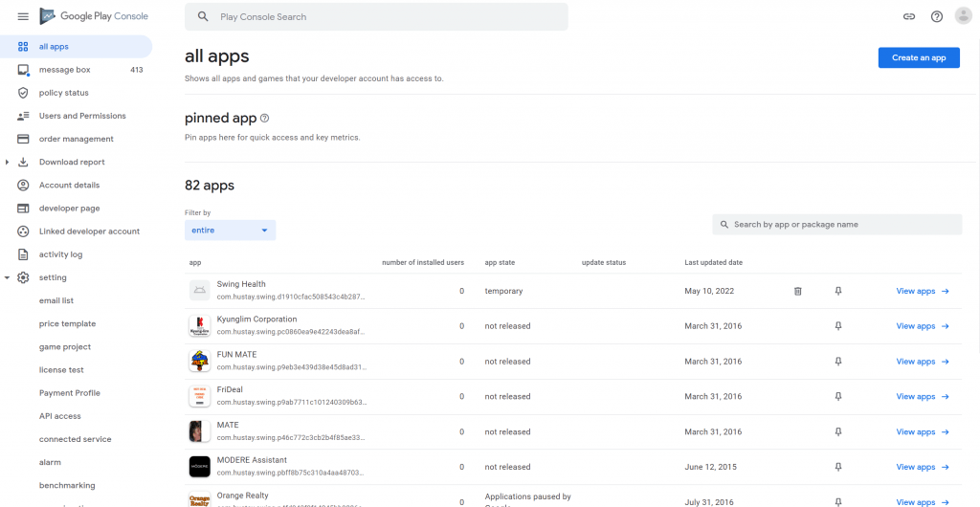
Task: Expand the Download report section arrow
Action: [x=7, y=163]
